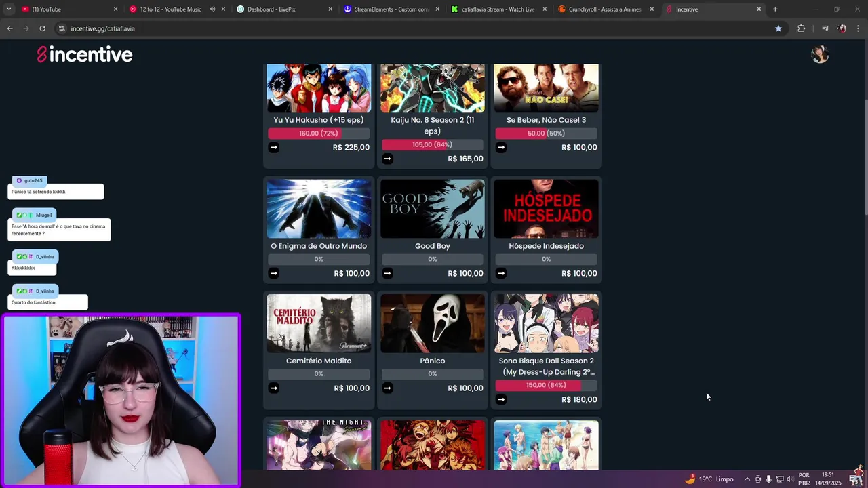Open the Hóspede Indesejado poster thumbnail
This screenshot has height=488, width=868.
tap(546, 209)
